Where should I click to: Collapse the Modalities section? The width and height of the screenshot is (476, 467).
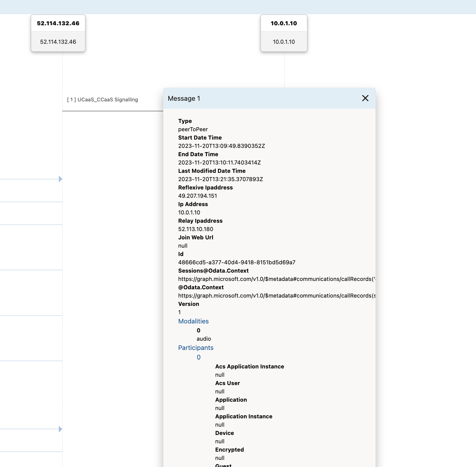[193, 321]
